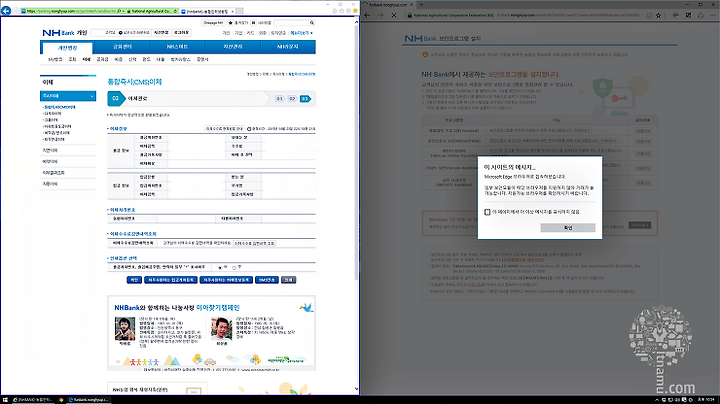This screenshot has width=720, height=404.
Task: Select the NH스마트 navigation tab
Action: tap(177, 47)
